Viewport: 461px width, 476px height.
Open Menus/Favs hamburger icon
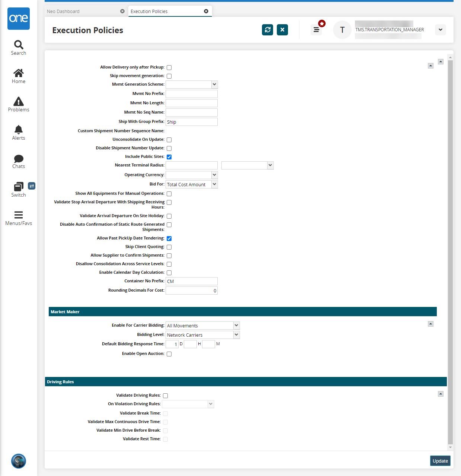click(19, 218)
